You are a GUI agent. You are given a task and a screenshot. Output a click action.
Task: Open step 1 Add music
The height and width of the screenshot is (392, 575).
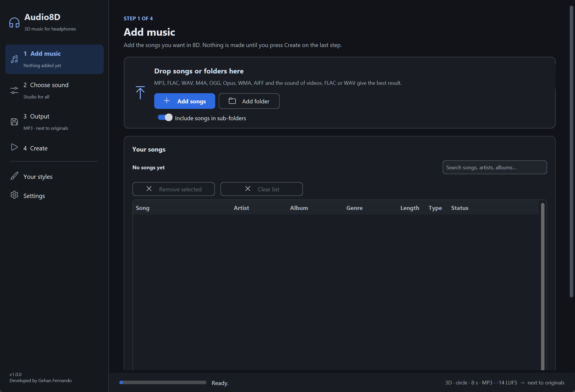point(54,59)
